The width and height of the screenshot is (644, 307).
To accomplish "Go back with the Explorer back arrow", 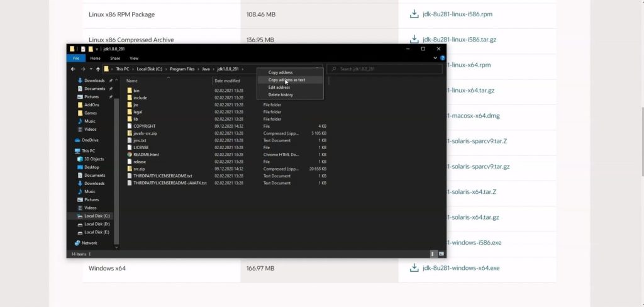I will (x=73, y=69).
